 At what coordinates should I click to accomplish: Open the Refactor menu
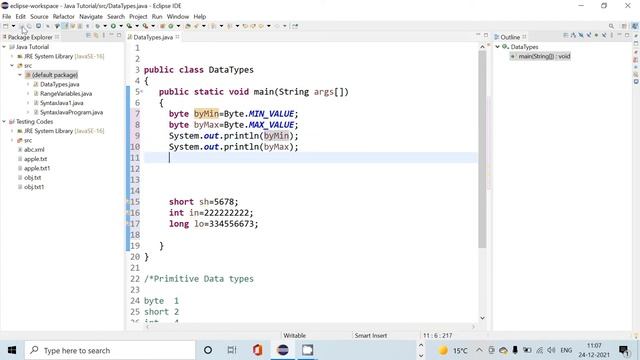tap(64, 16)
